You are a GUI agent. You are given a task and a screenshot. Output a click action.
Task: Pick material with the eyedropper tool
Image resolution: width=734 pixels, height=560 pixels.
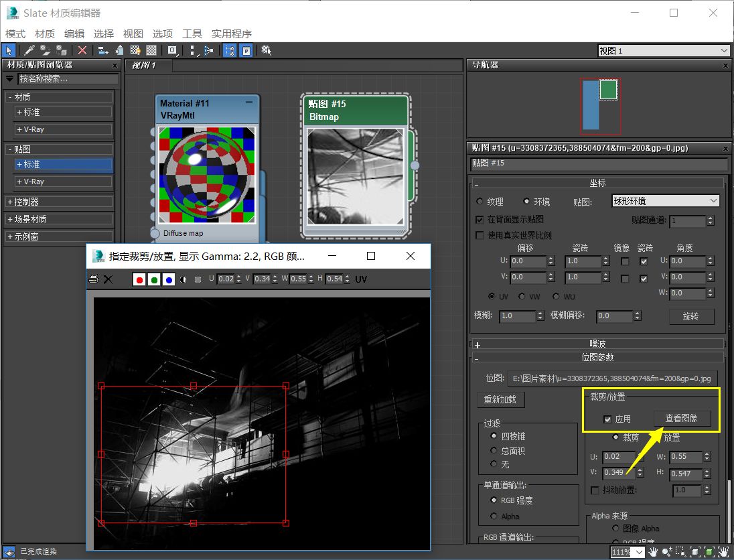click(29, 50)
